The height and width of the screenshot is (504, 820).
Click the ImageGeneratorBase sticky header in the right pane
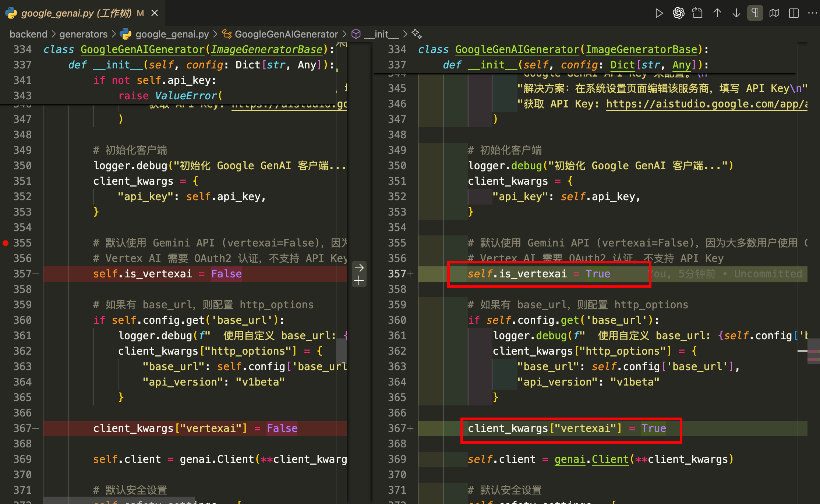pyautogui.click(x=641, y=49)
